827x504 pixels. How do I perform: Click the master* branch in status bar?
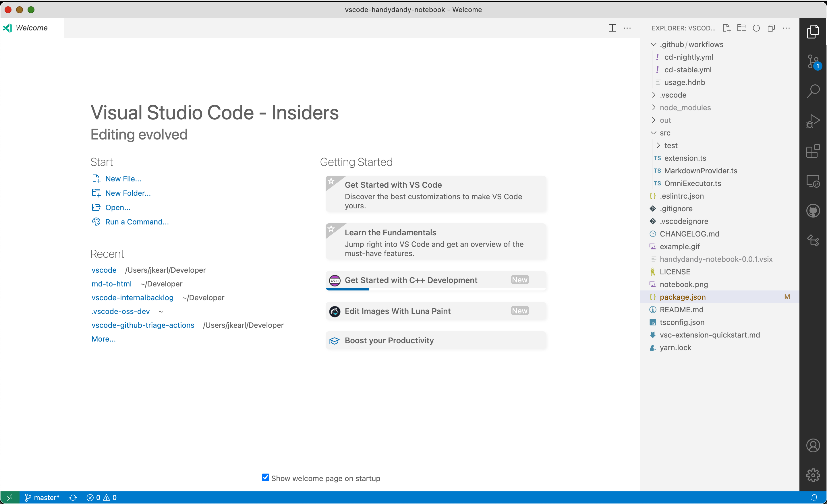tap(42, 498)
